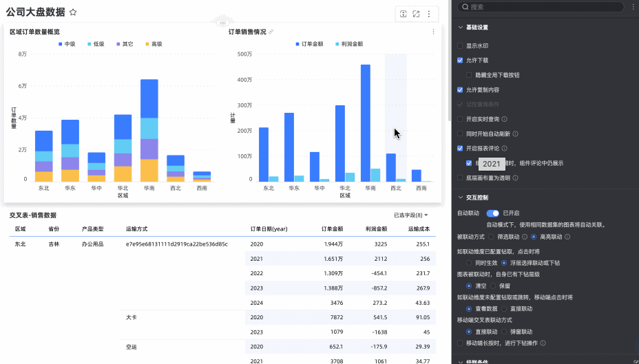The height and width of the screenshot is (364, 639).
Task: Click table cell 1.944万
Action: click(x=333, y=244)
